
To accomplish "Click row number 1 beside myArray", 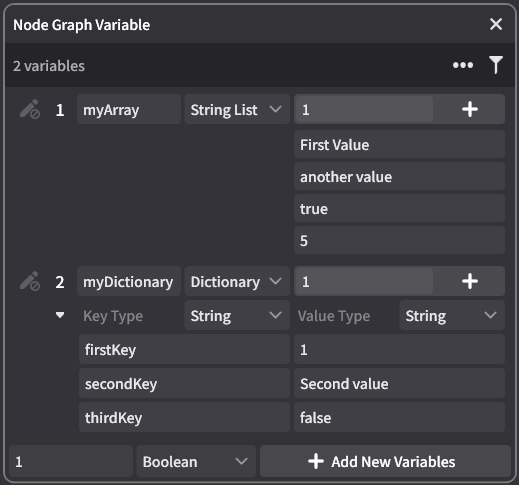I will 60,110.
